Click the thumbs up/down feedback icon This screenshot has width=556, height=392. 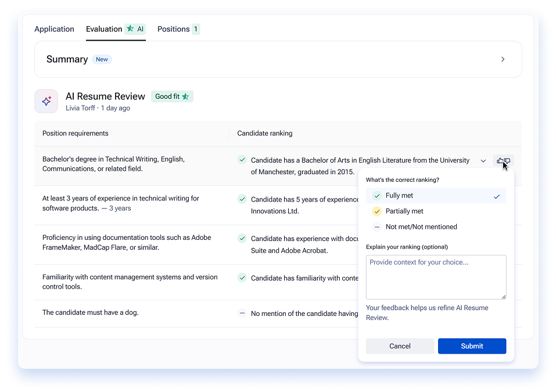click(x=503, y=161)
